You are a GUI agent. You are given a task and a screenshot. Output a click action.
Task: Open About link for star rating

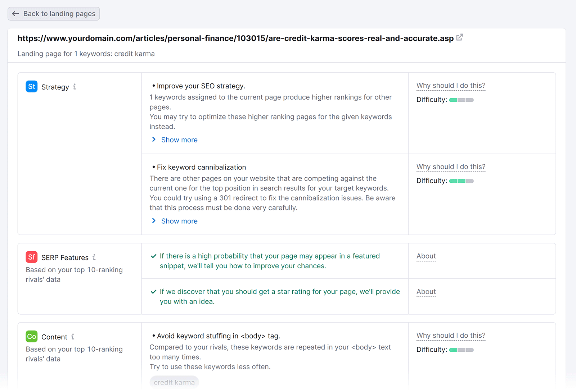426,292
